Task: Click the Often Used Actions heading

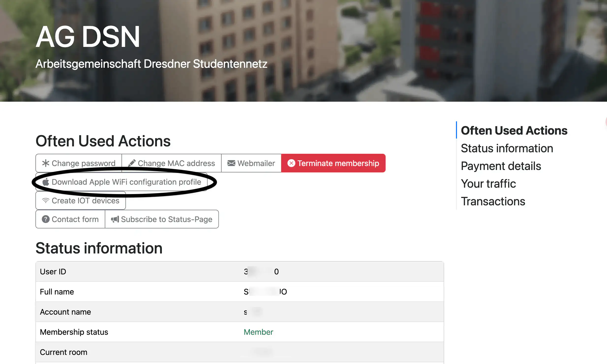Action: point(103,141)
